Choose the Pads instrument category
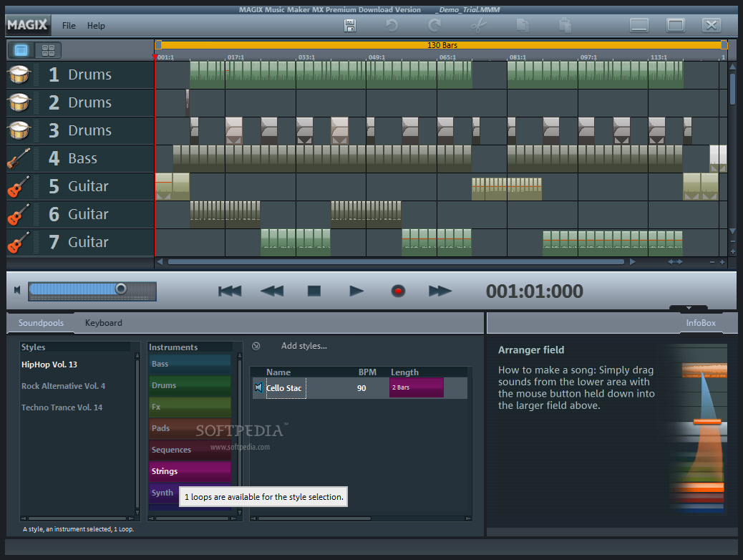 tap(190, 428)
